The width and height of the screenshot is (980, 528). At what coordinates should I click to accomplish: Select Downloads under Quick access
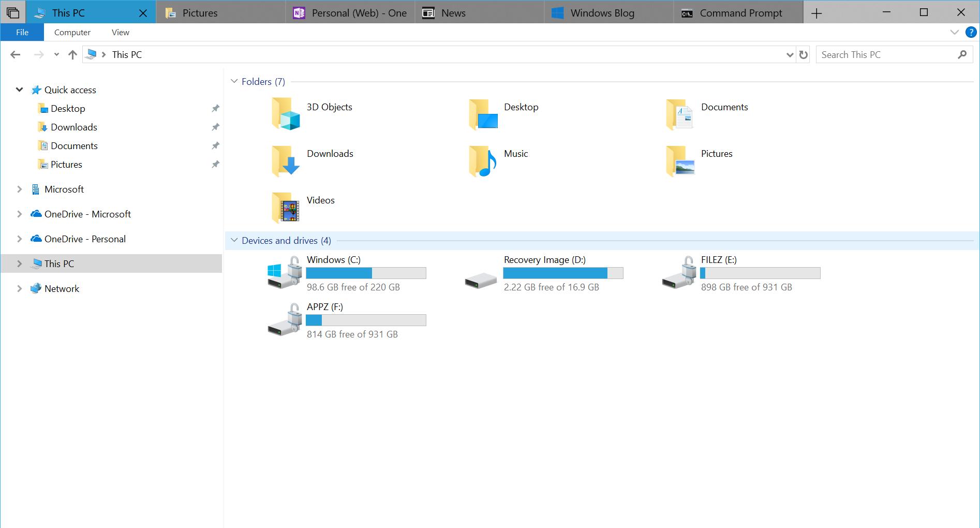(x=74, y=127)
